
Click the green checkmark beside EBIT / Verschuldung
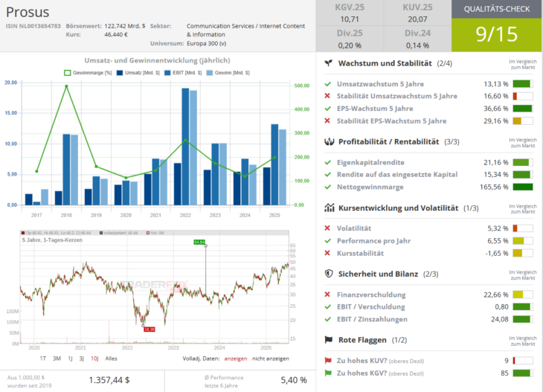(327, 306)
